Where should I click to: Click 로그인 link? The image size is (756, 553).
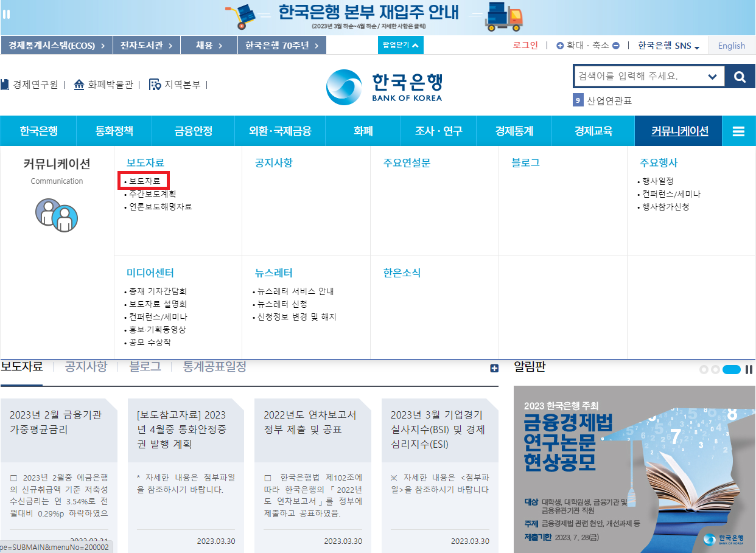(525, 46)
